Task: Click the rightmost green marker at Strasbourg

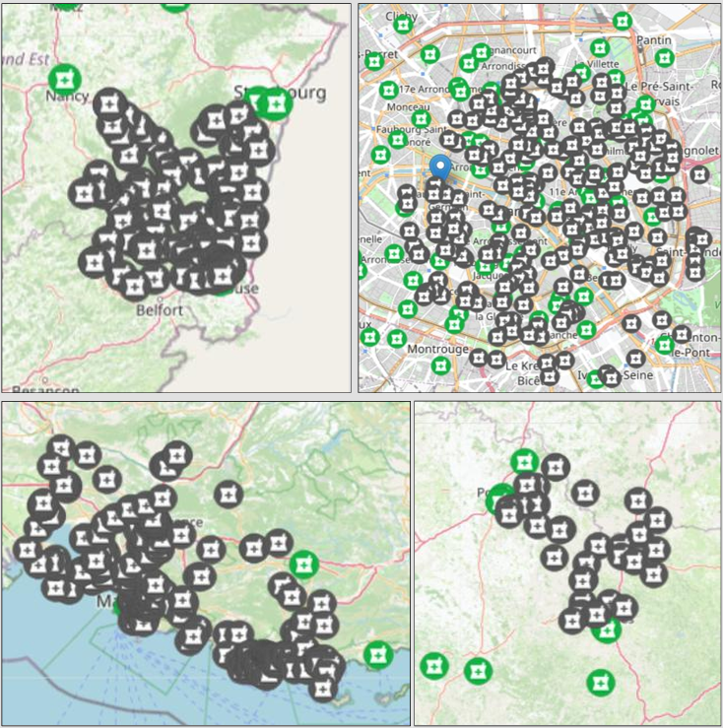Action: (277, 103)
